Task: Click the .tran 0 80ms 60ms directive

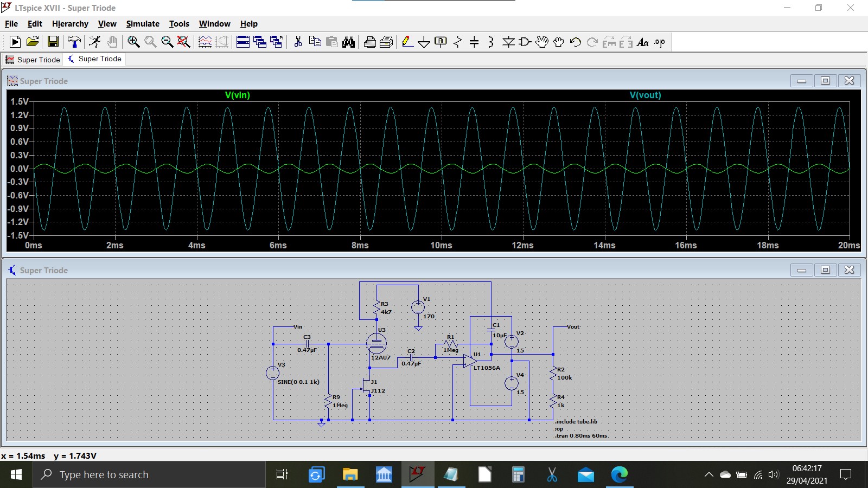Action: pyautogui.click(x=581, y=435)
